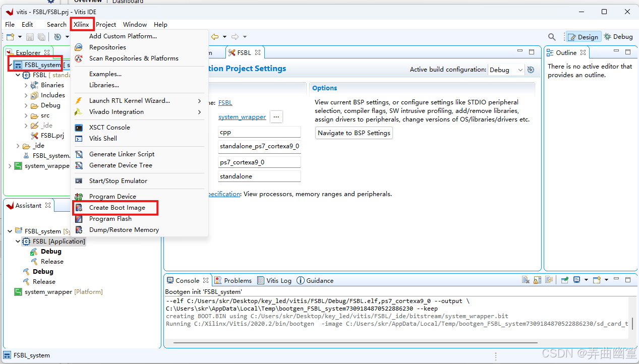Click the manage configurations icon beside Debug combo

[531, 70]
